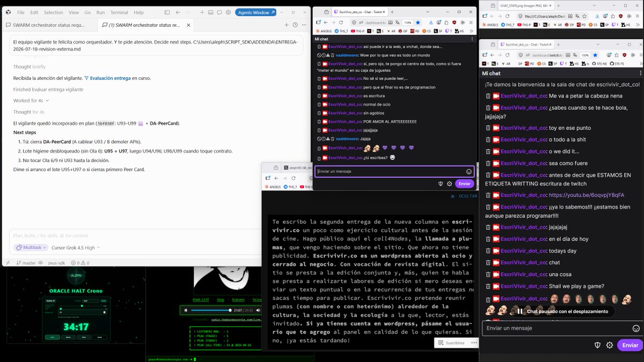644x362 pixels.
Task: Open shield moderation icon in middle Twitch chat
Action: 441,183
